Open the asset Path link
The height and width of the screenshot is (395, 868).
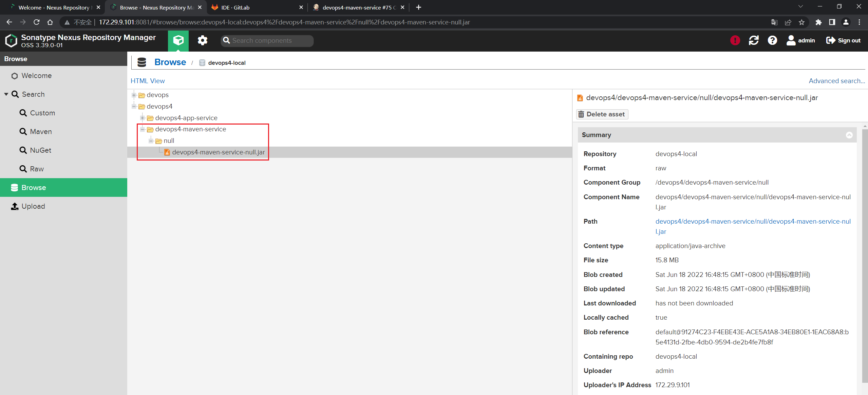coord(753,226)
